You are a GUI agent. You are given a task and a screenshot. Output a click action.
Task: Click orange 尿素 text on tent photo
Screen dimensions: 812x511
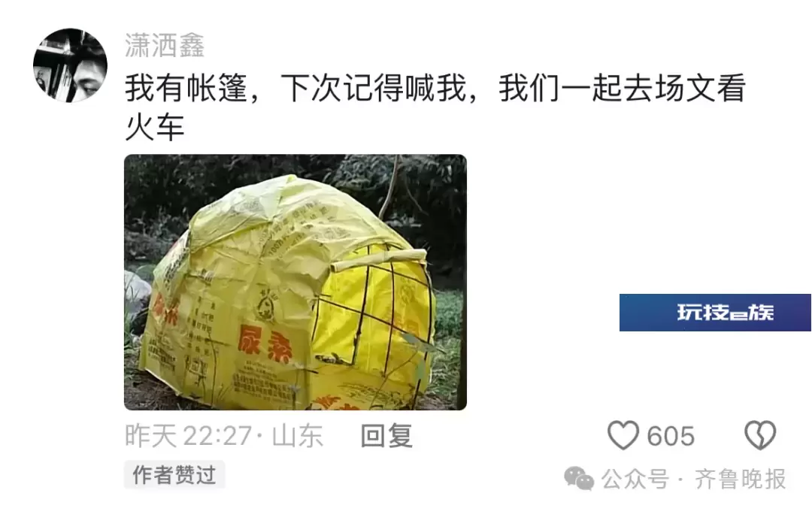coord(265,345)
